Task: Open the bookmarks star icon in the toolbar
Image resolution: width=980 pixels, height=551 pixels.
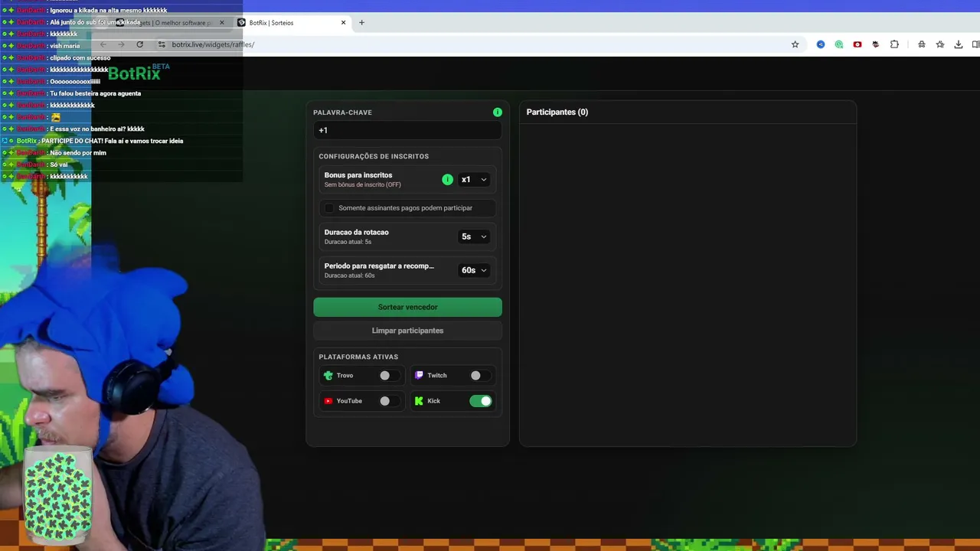Action: tap(940, 44)
